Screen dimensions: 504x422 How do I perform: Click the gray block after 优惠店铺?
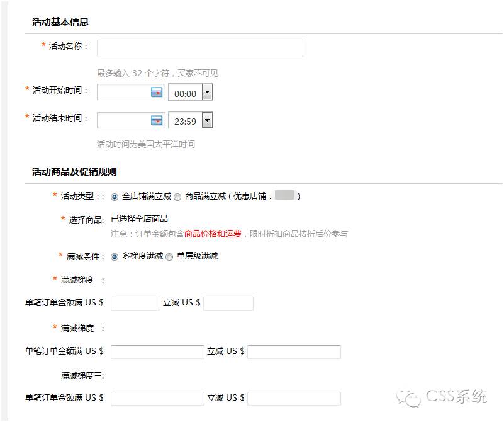284,195
